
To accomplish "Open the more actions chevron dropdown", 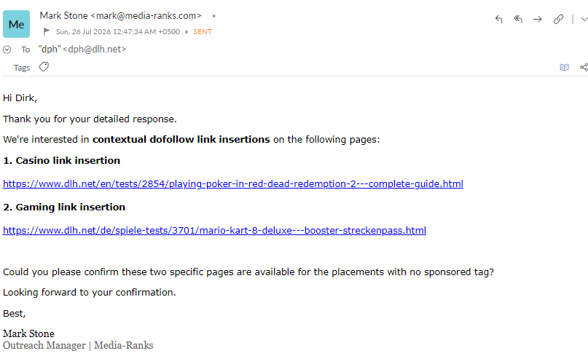I will click(584, 19).
